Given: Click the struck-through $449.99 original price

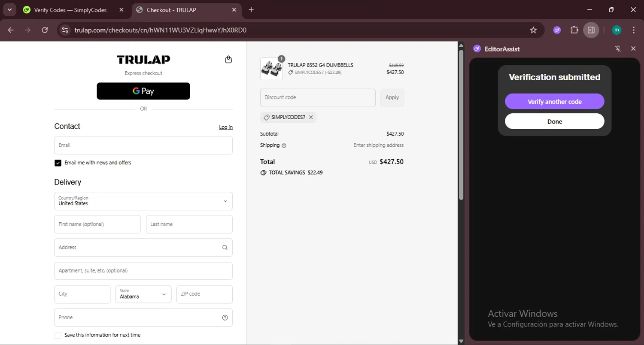Looking at the screenshot, I should coord(396,65).
